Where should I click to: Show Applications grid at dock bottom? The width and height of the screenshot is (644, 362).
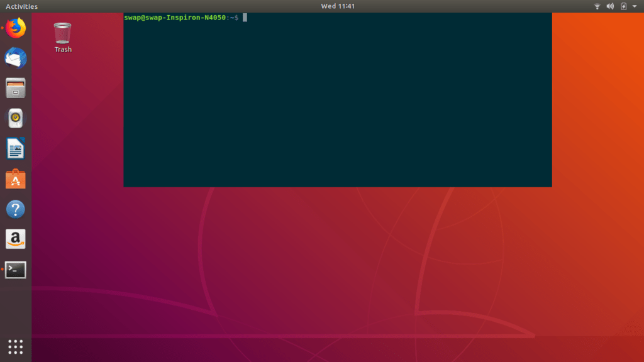coord(16,347)
